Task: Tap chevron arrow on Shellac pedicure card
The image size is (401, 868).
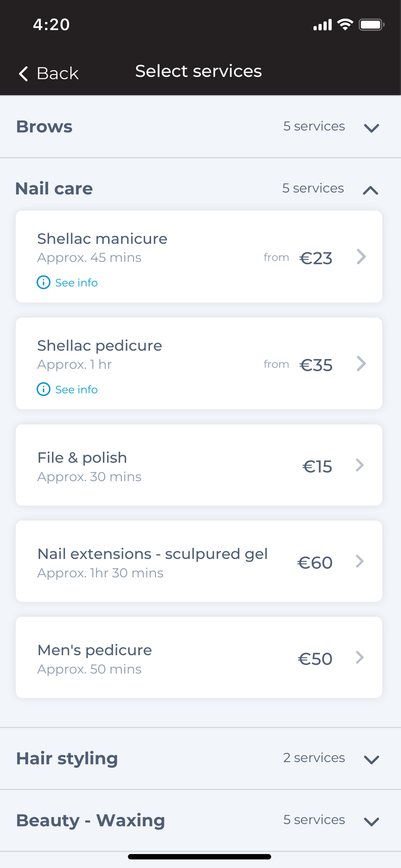Action: (x=361, y=364)
